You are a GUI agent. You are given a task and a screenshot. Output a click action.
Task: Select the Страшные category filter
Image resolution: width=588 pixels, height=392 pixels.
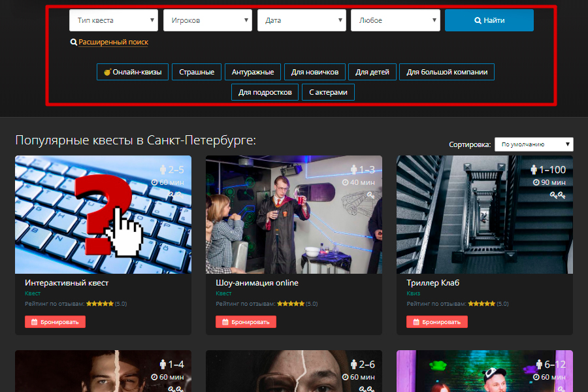click(197, 72)
